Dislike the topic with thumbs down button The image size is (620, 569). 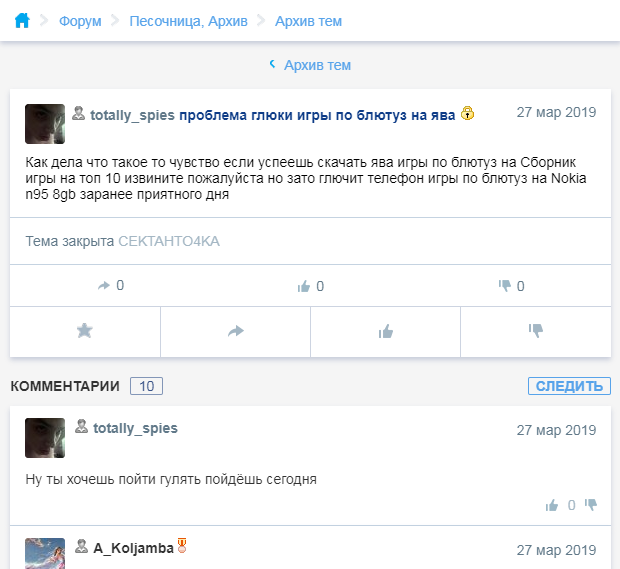[x=535, y=331]
